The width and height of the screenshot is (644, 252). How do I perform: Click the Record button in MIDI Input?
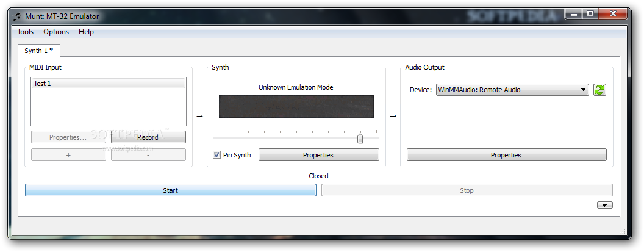pos(148,137)
